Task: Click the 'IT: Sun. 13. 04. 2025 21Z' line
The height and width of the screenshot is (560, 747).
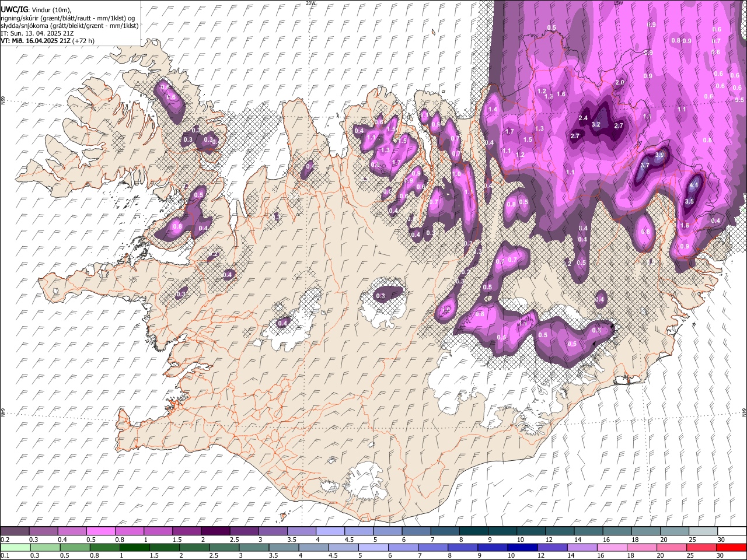Action: coord(37,33)
